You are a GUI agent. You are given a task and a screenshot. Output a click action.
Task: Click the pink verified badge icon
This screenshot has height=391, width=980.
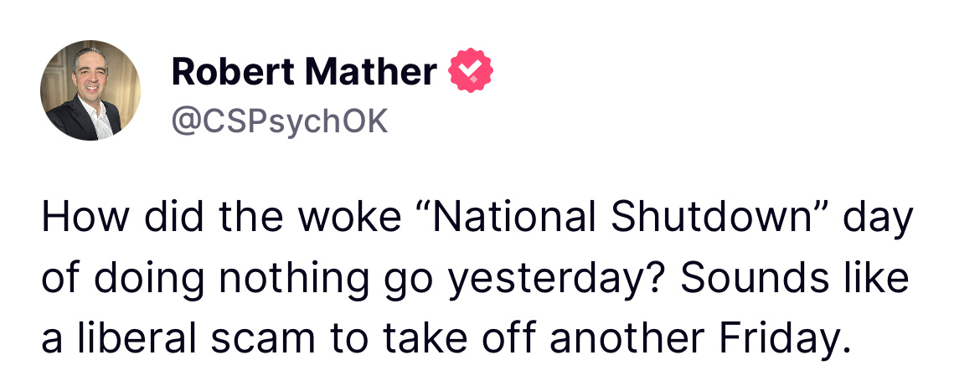[472, 73]
